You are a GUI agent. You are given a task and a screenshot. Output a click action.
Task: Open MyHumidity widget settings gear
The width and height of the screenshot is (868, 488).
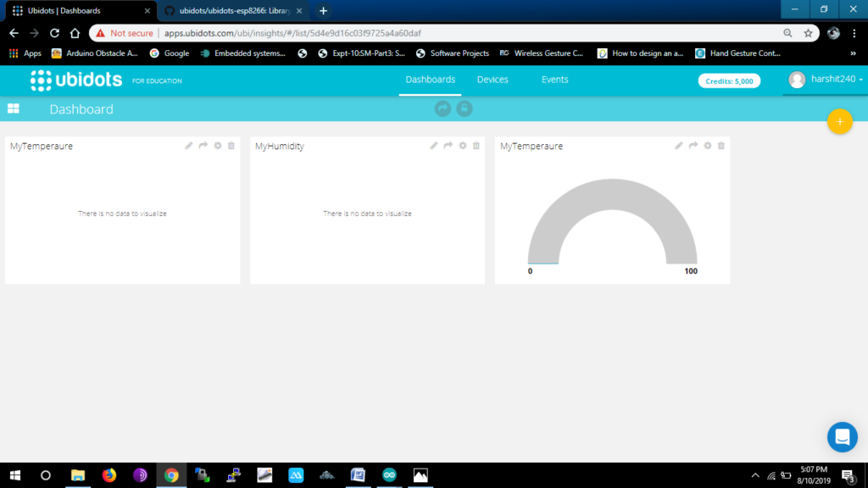coord(463,146)
